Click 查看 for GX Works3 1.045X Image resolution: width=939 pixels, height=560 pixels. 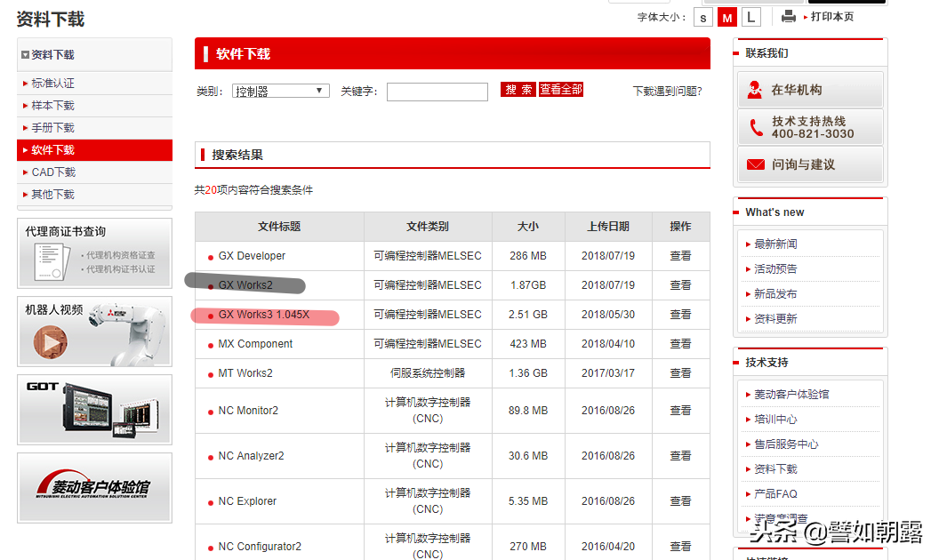click(680, 315)
